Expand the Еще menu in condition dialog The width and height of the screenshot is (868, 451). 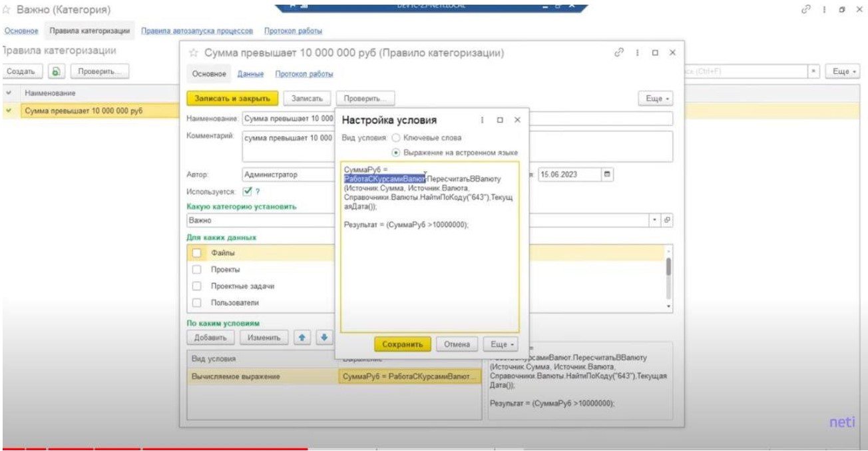click(x=502, y=344)
